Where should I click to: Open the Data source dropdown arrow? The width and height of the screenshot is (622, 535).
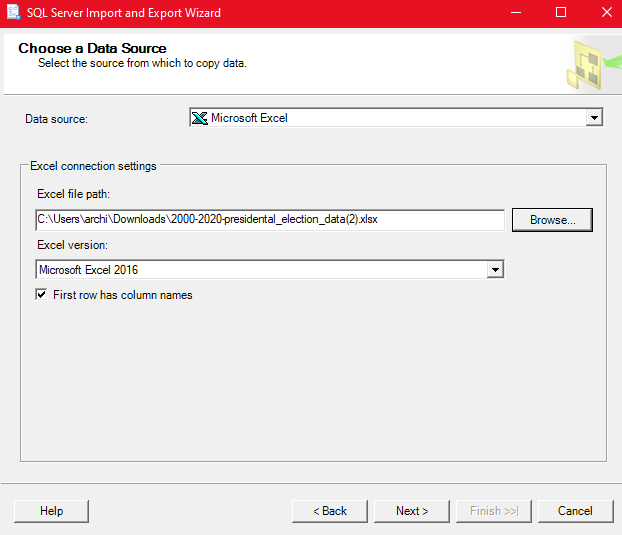tap(594, 118)
